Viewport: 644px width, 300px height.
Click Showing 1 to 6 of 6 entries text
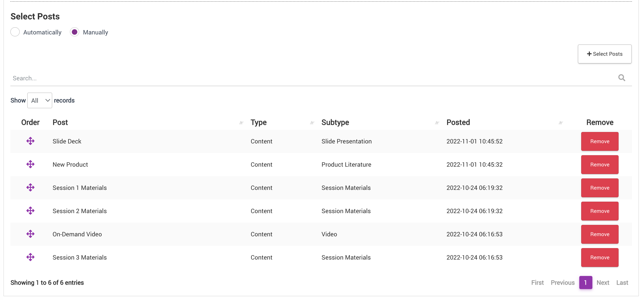(x=47, y=283)
